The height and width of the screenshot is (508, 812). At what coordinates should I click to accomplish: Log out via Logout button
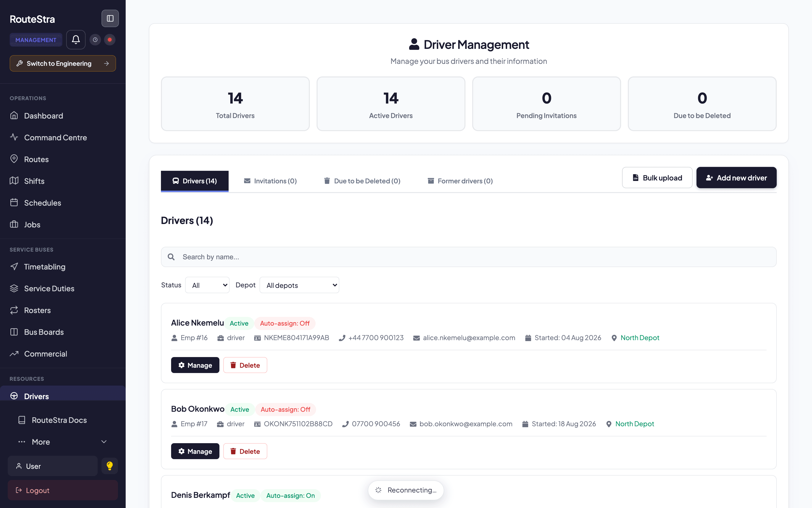(63, 490)
